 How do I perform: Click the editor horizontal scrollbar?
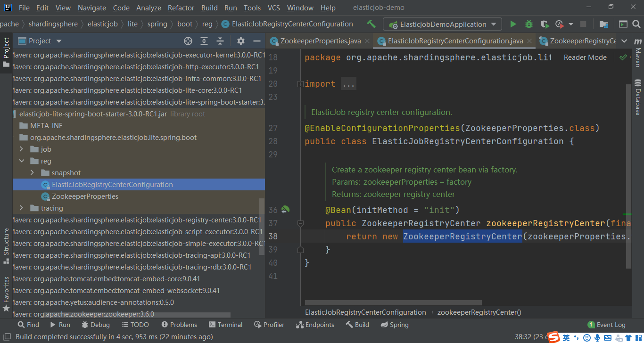[393, 302]
